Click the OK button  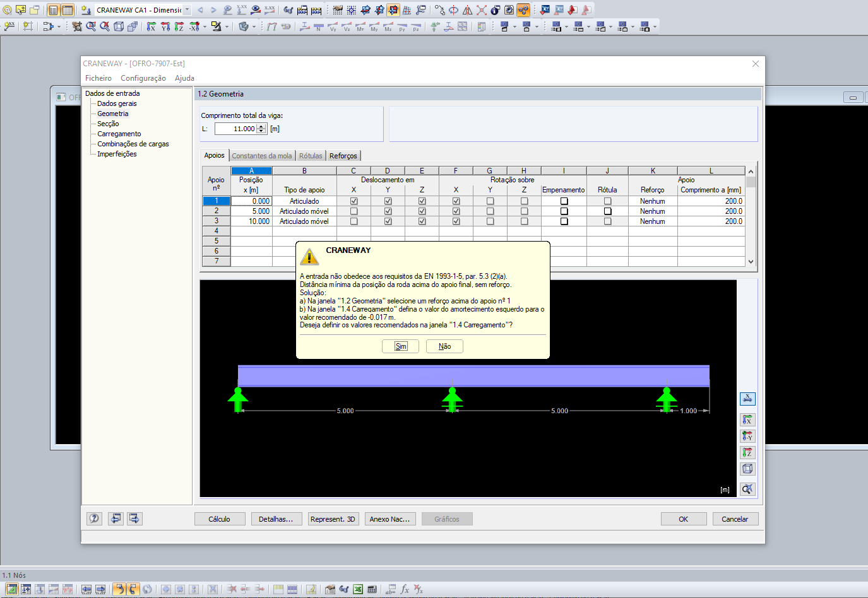(x=683, y=519)
